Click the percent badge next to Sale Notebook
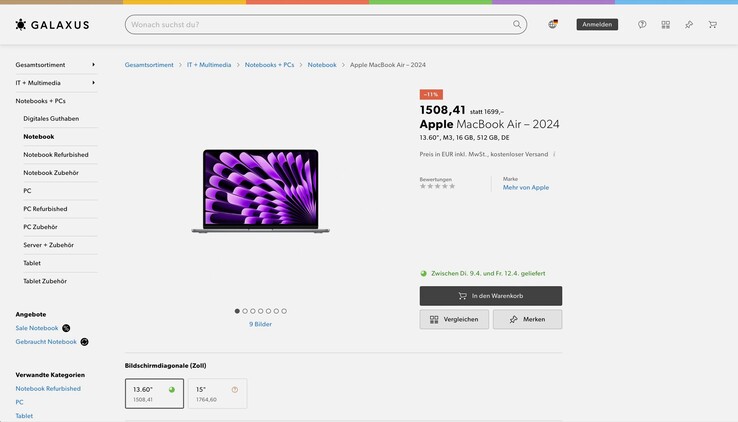 point(66,328)
